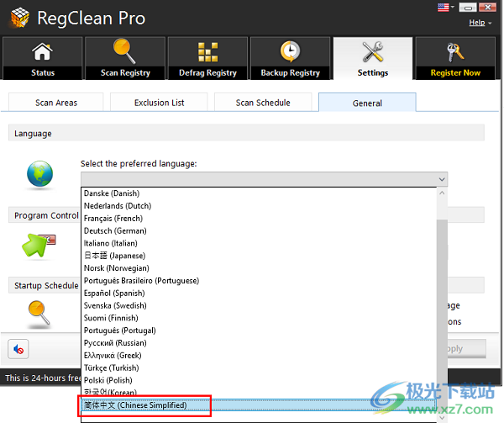Choose Danske (Danish) from the list
The height and width of the screenshot is (423, 504).
tap(259, 193)
